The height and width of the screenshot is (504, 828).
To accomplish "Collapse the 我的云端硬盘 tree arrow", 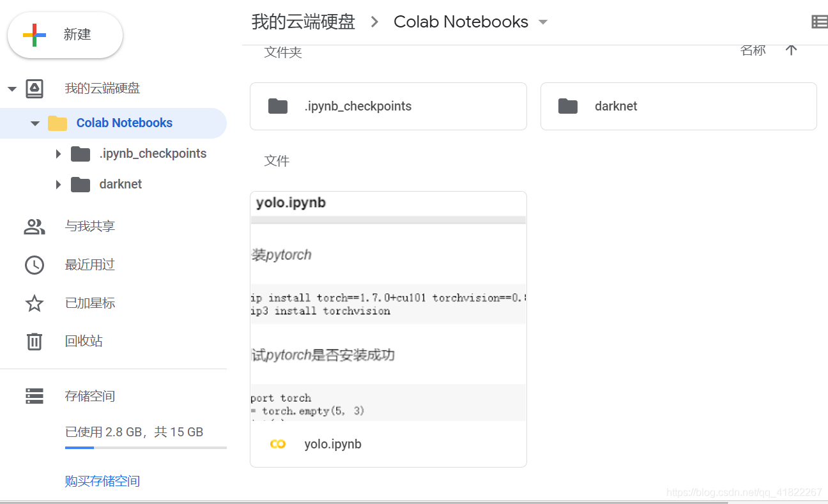I will 12,89.
